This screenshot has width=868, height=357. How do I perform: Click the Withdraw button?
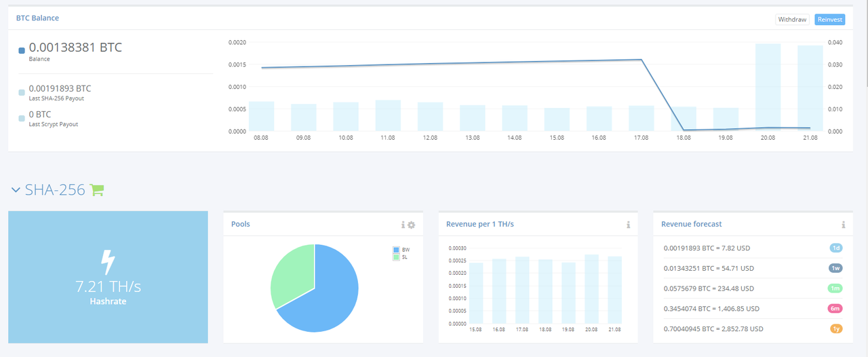point(792,20)
